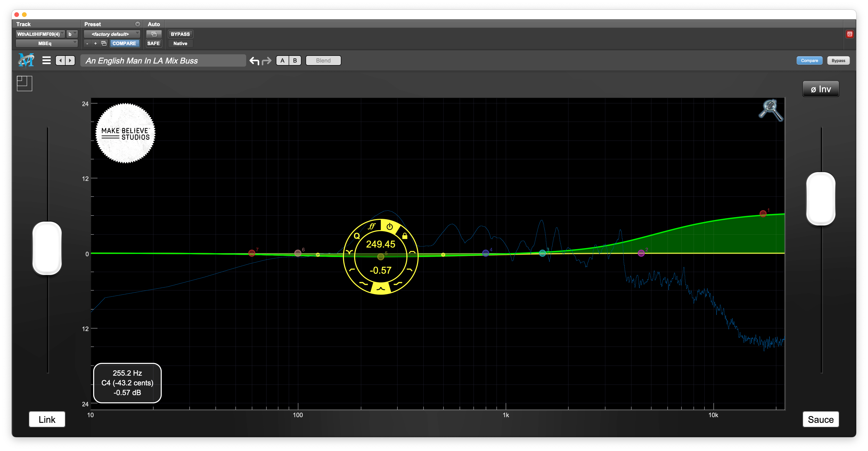Image resolution: width=868 pixels, height=451 pixels.
Task: Select the Q control on band ring
Action: click(357, 236)
